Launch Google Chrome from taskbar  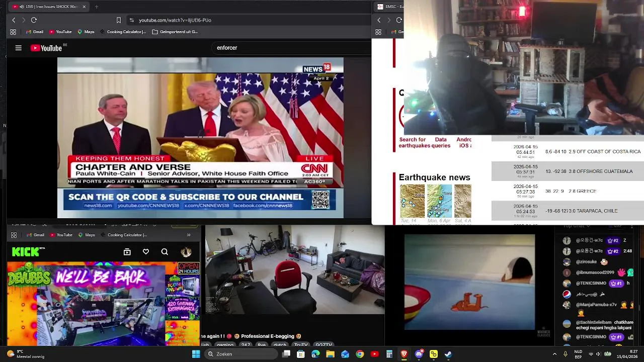(360, 354)
